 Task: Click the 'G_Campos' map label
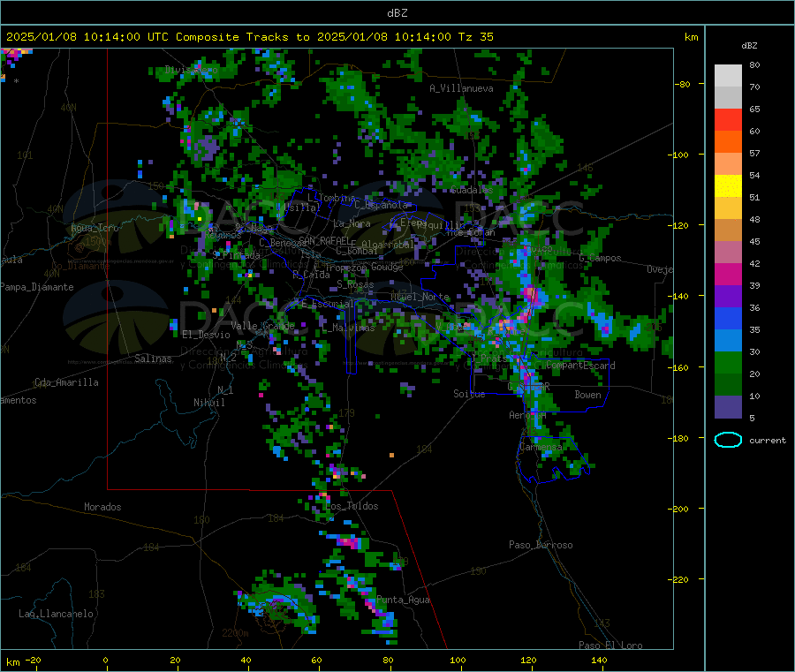pos(600,258)
